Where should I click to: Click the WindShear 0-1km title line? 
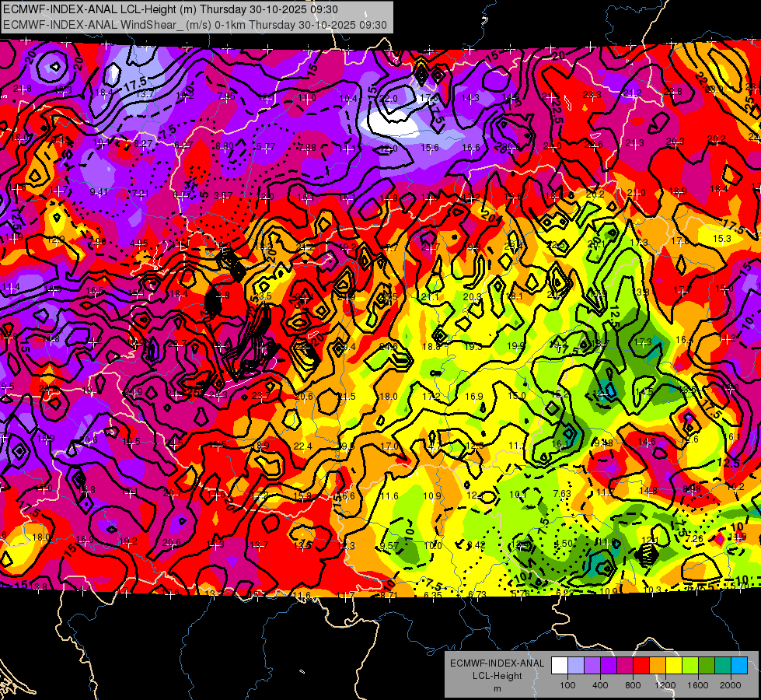[195, 25]
